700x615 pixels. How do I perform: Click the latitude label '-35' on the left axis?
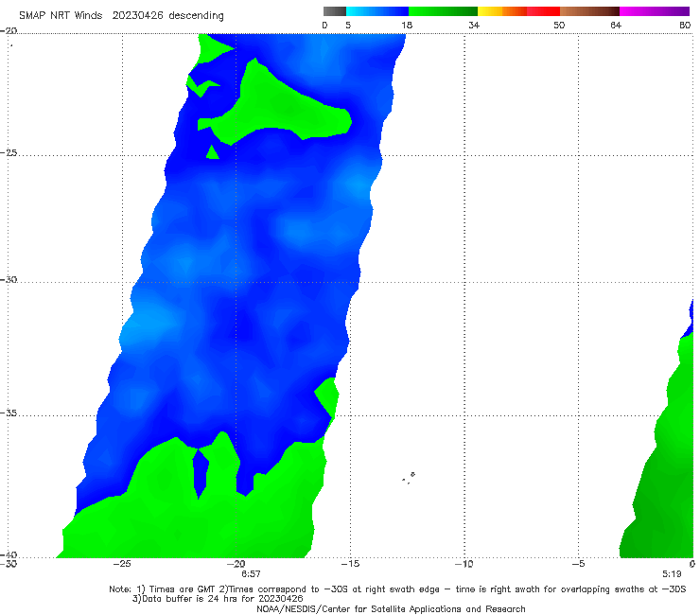pyautogui.click(x=9, y=413)
